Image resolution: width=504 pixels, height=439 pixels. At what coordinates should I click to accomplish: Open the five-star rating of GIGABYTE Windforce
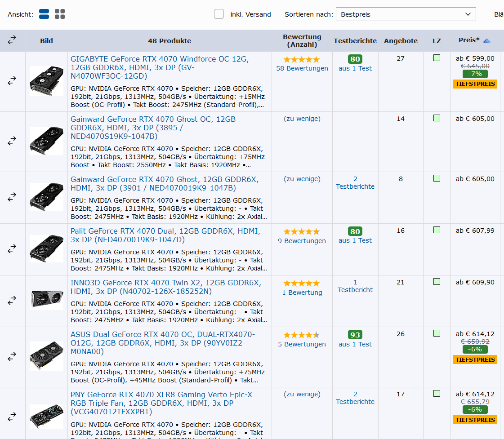click(302, 59)
